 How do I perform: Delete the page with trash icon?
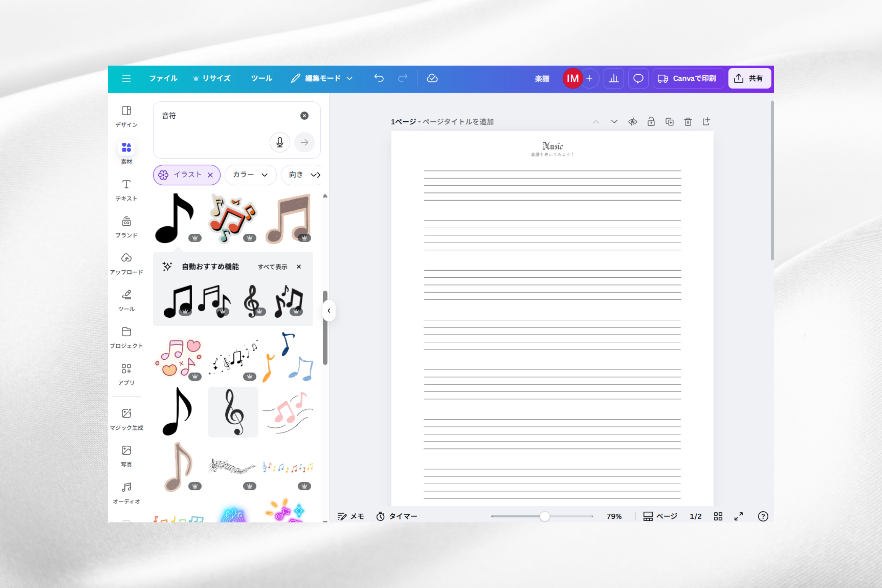pyautogui.click(x=688, y=122)
